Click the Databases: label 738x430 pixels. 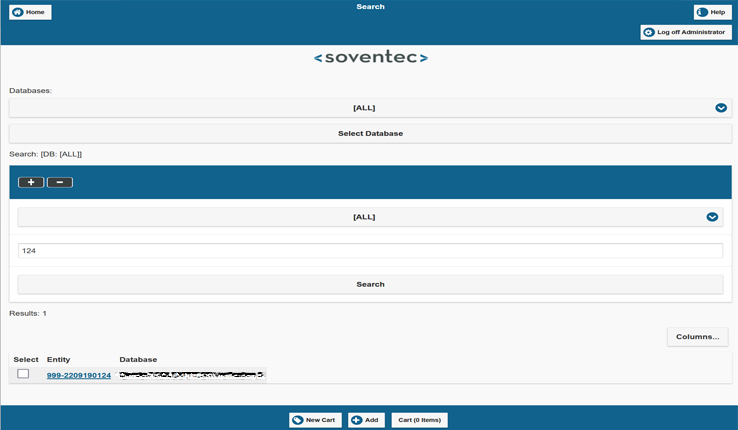coord(31,91)
